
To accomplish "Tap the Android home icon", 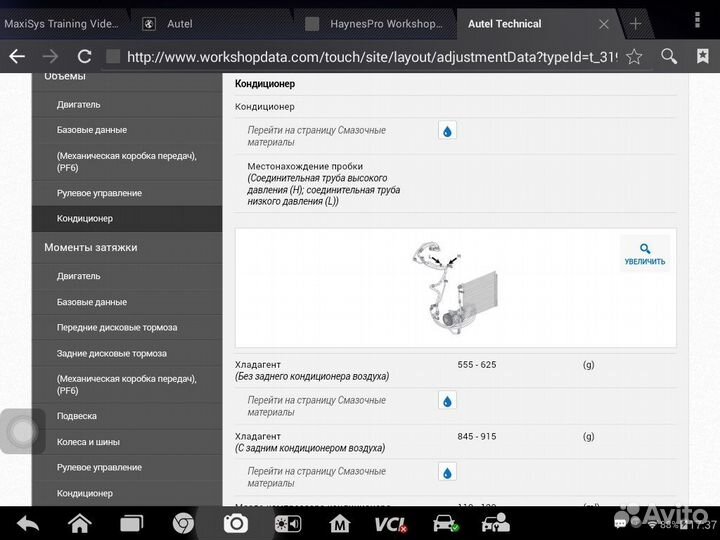I will point(80,523).
